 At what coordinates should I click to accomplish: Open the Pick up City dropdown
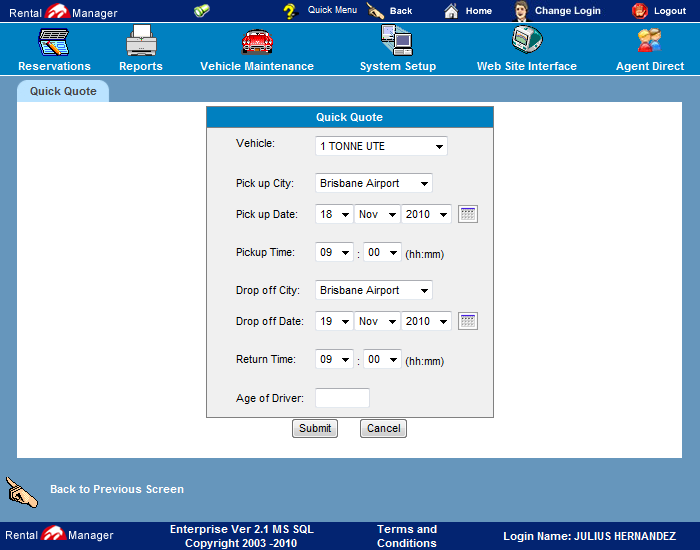374,184
